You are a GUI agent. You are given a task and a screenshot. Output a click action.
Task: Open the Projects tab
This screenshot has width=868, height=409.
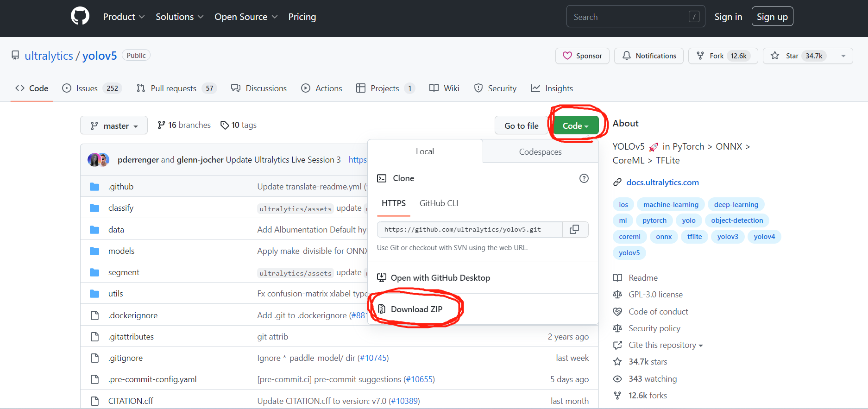(385, 88)
